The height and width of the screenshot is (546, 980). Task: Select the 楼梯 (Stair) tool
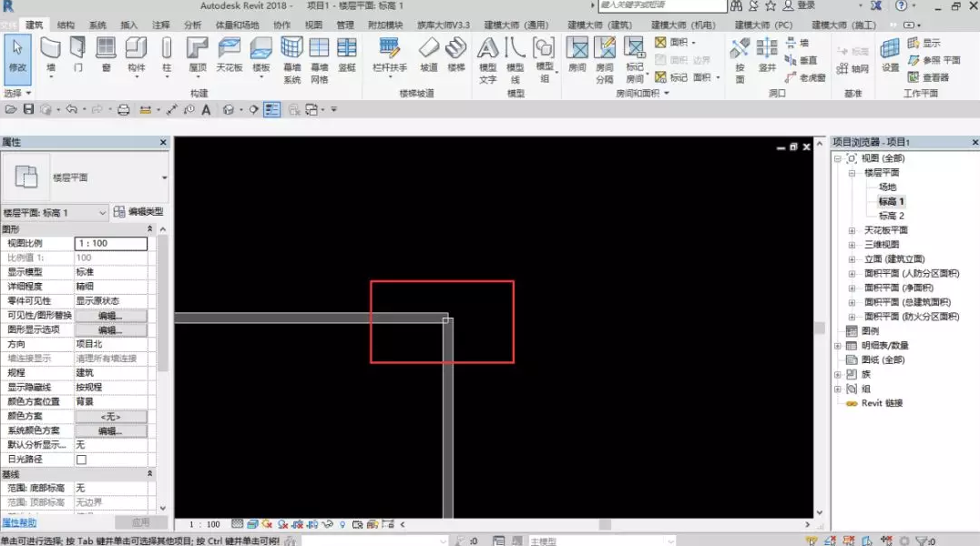(456, 55)
